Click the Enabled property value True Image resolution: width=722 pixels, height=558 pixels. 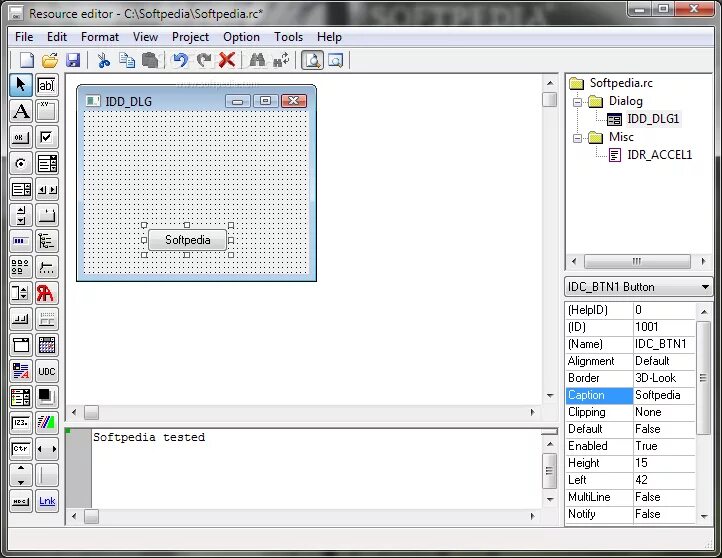(664, 446)
